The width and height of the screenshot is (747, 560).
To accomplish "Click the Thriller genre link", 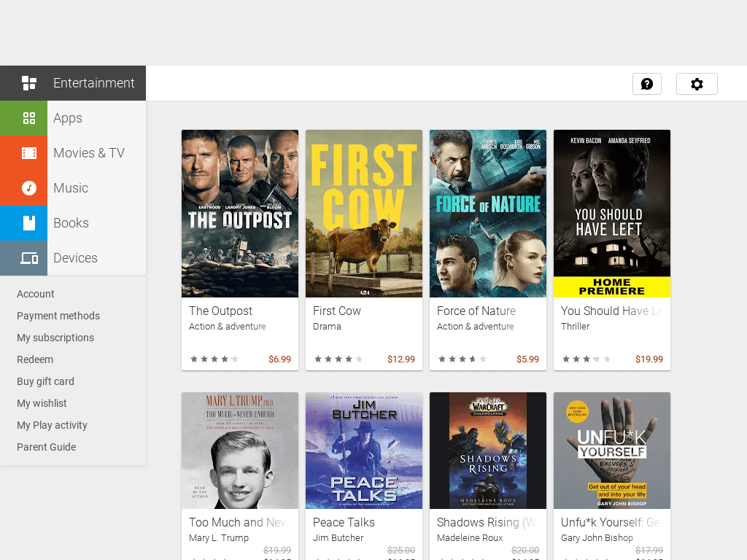I will [x=575, y=326].
